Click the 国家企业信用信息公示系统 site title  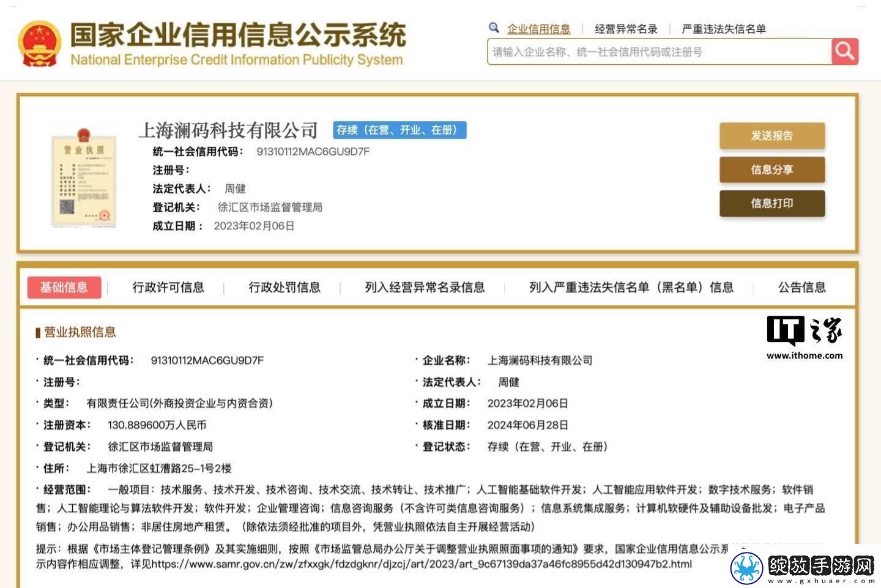click(x=238, y=34)
